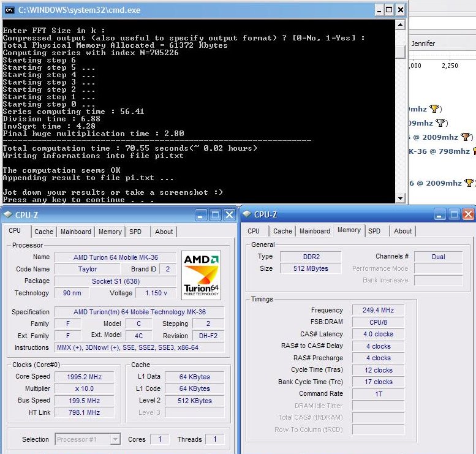This screenshot has height=454, width=476.
Task: Click the Core Speed value '1995.2 MHz'
Action: coord(85,377)
